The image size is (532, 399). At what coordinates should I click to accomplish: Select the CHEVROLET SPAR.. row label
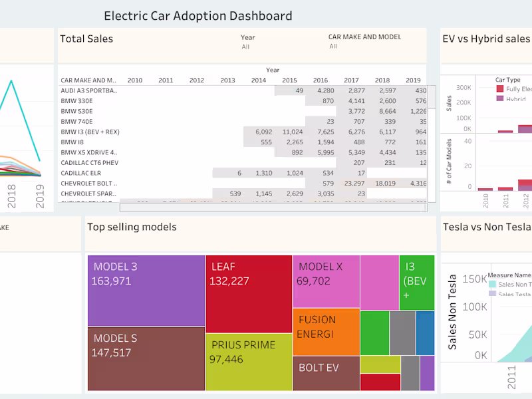click(88, 194)
